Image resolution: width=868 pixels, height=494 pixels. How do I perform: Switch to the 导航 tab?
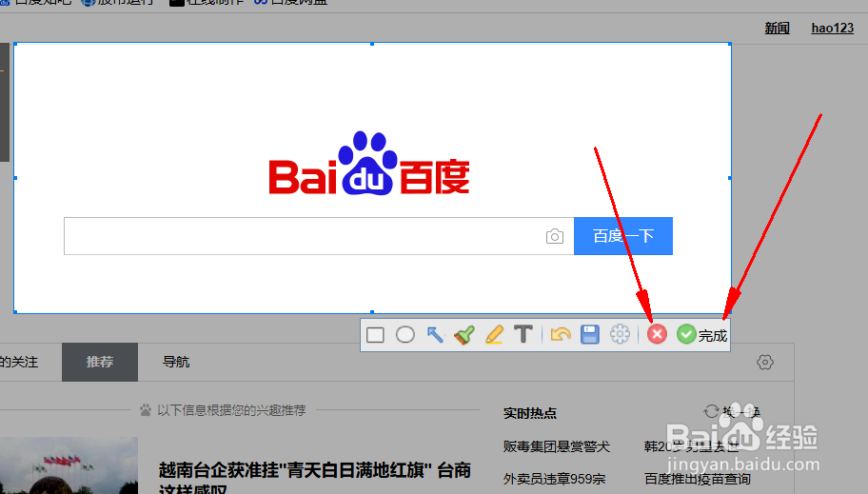pyautogui.click(x=176, y=363)
